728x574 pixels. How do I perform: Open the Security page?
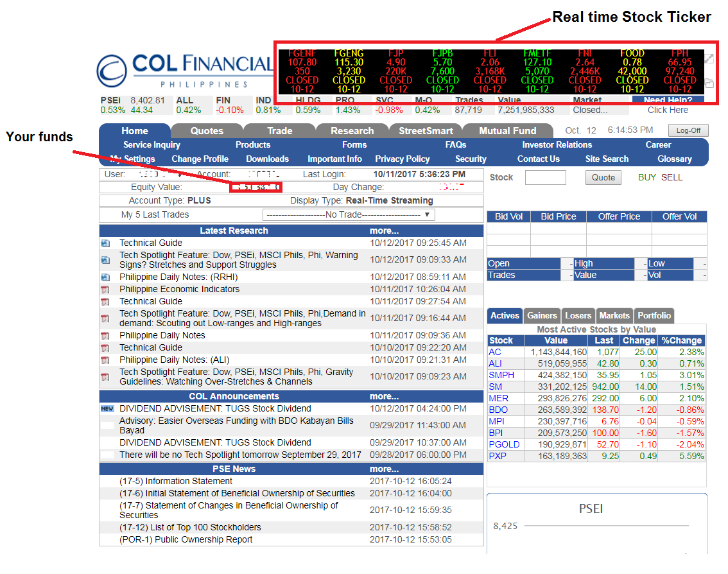[x=471, y=159]
